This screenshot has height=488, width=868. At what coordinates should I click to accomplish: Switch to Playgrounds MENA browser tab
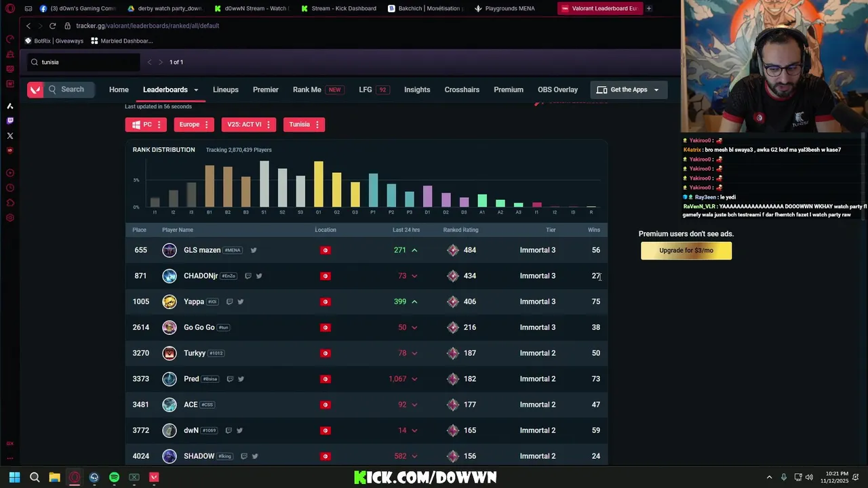pyautogui.click(x=505, y=9)
